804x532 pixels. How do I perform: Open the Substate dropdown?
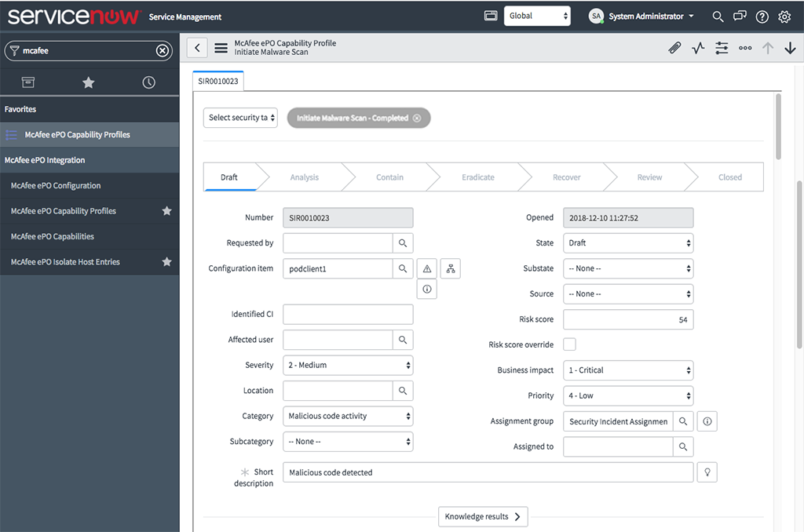pos(628,268)
